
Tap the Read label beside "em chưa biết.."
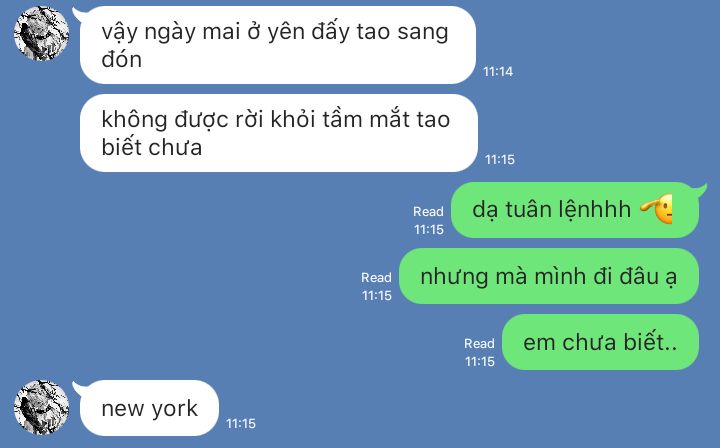(479, 344)
